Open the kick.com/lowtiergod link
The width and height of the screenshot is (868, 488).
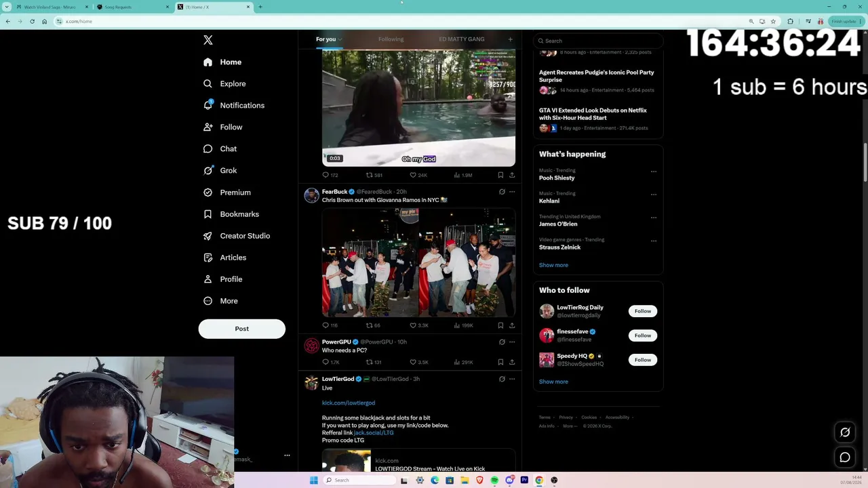[x=349, y=403]
